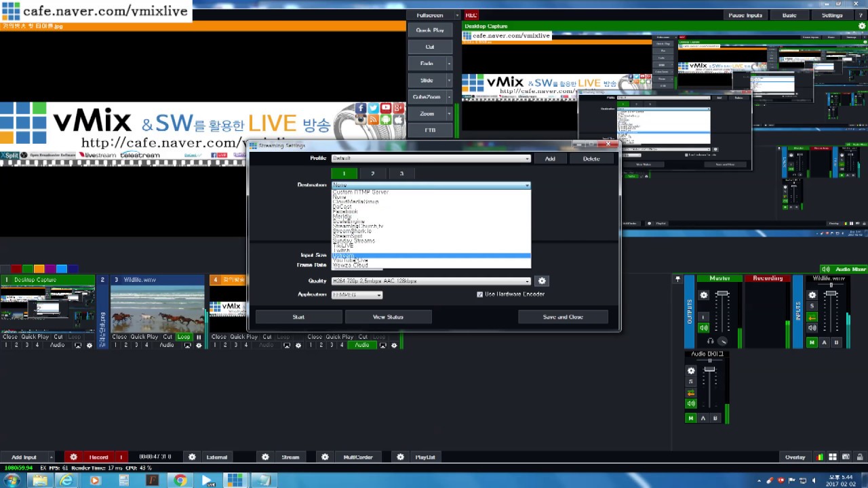Select YouTube Live in destination list

[x=431, y=260]
